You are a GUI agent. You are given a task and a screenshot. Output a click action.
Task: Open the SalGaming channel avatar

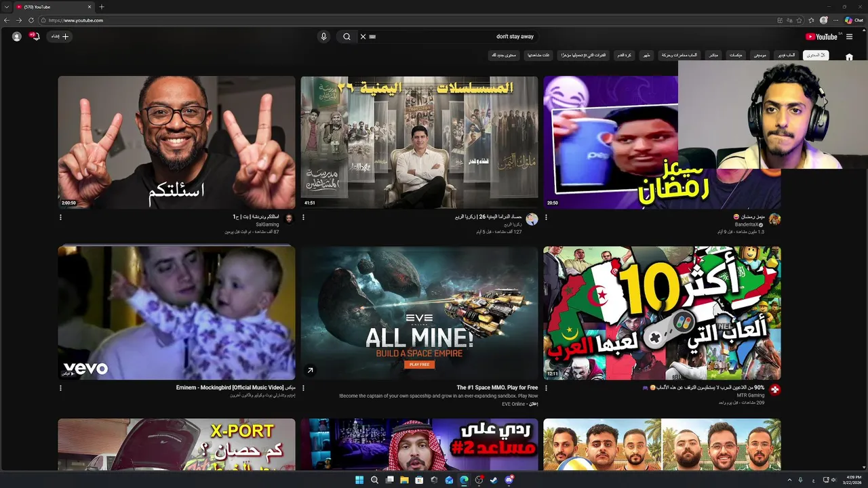click(x=289, y=219)
